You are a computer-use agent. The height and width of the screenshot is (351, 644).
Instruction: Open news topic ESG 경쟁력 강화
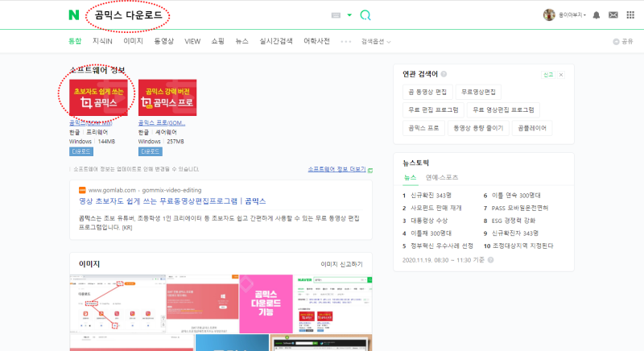(514, 221)
